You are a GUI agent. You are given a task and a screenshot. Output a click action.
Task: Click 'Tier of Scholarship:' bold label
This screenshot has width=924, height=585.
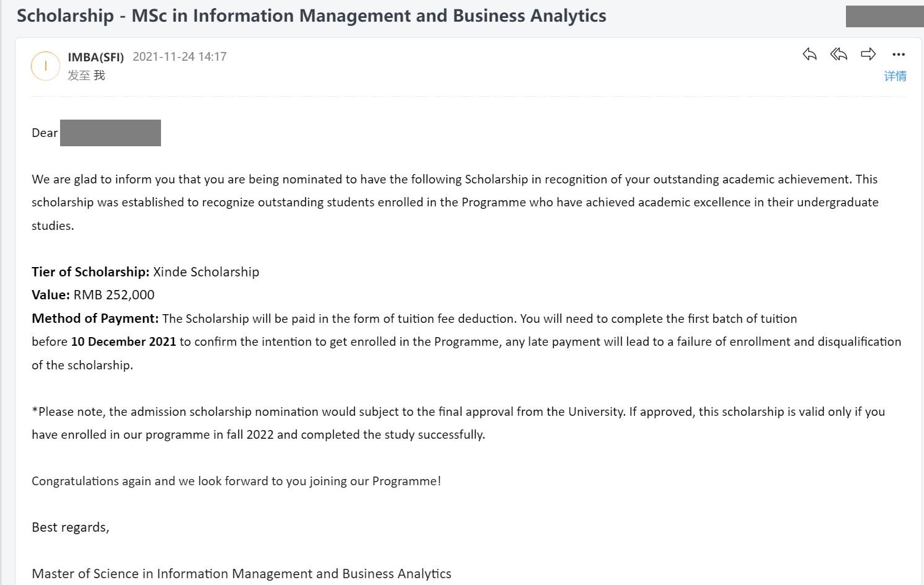pos(90,272)
